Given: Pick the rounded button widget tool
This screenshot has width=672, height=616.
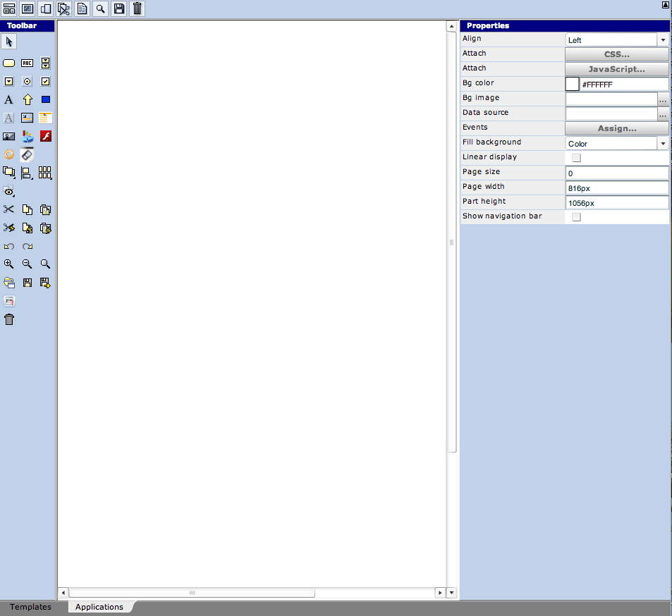Looking at the screenshot, I should 9,63.
